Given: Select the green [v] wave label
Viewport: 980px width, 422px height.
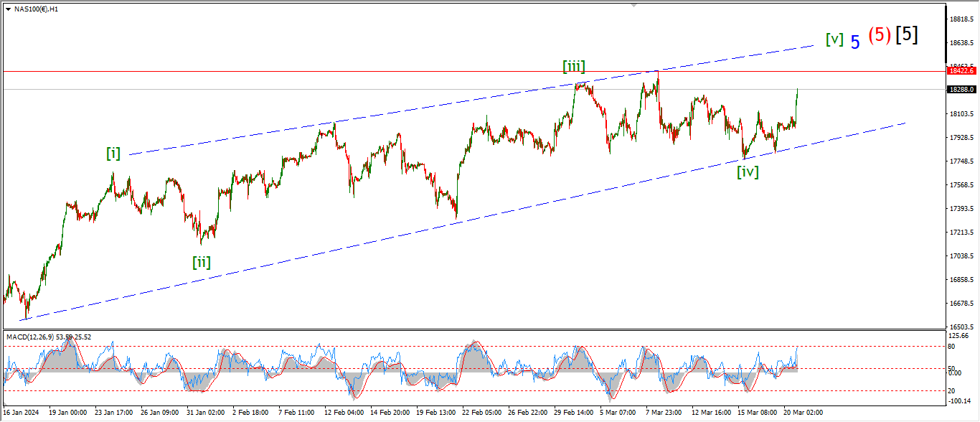Looking at the screenshot, I should coord(834,39).
